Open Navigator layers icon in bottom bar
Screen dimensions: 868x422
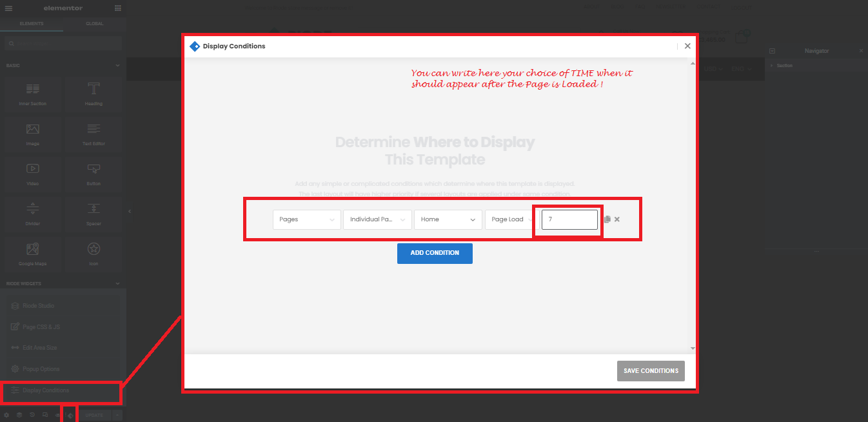(19, 415)
